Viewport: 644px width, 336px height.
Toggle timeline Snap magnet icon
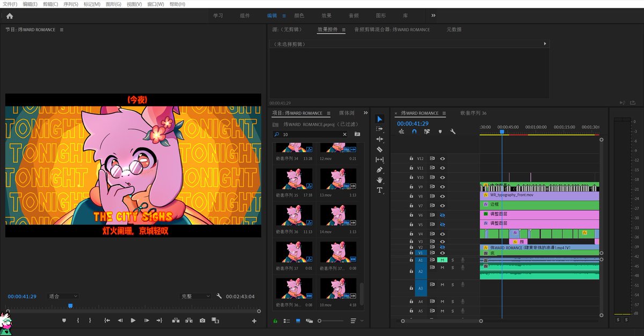414,132
